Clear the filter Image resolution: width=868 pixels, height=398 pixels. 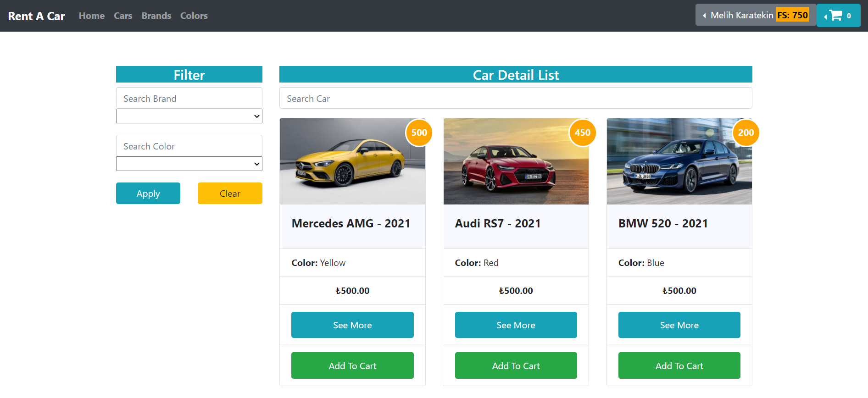(230, 193)
